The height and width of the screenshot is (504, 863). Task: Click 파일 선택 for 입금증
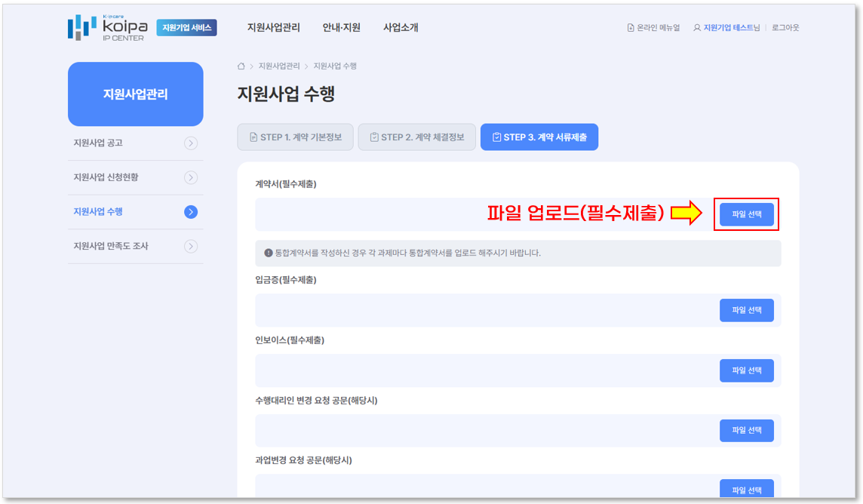pyautogui.click(x=746, y=310)
